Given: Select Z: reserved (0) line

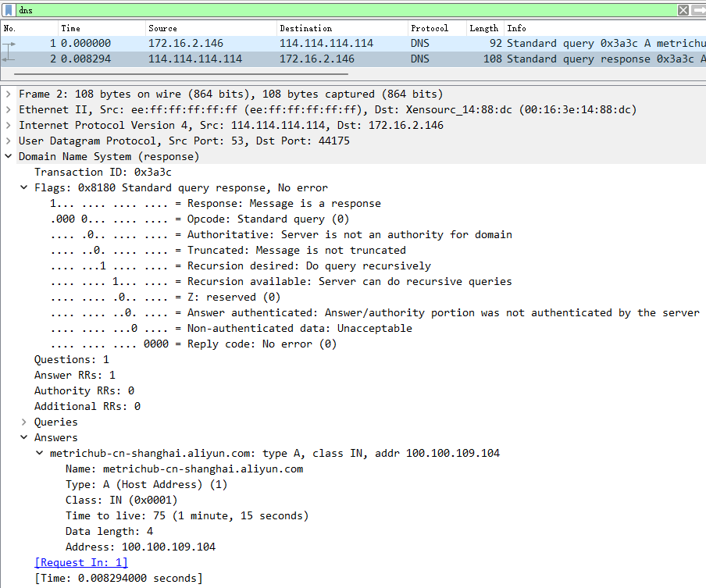Looking at the screenshot, I should (x=166, y=298).
